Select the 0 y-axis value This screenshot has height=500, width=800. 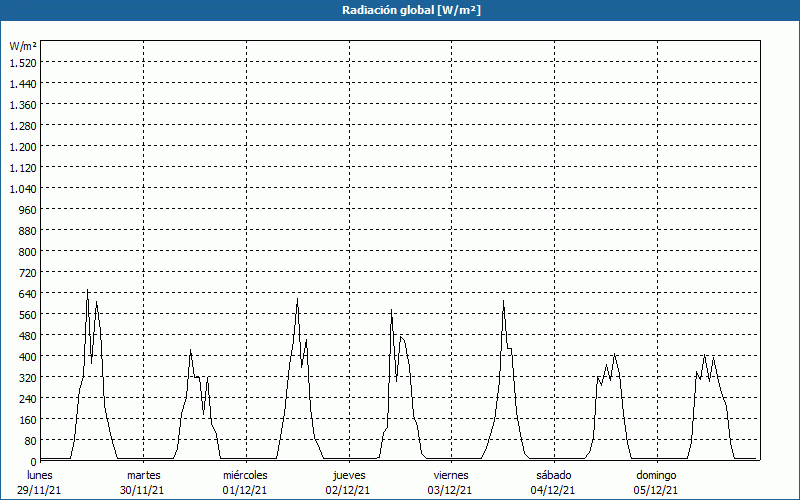(x=34, y=462)
